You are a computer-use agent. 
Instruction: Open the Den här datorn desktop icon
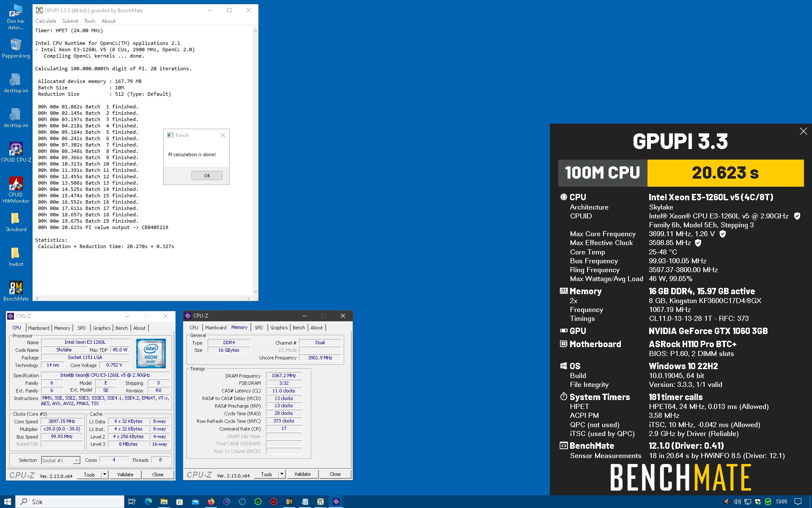tap(16, 17)
